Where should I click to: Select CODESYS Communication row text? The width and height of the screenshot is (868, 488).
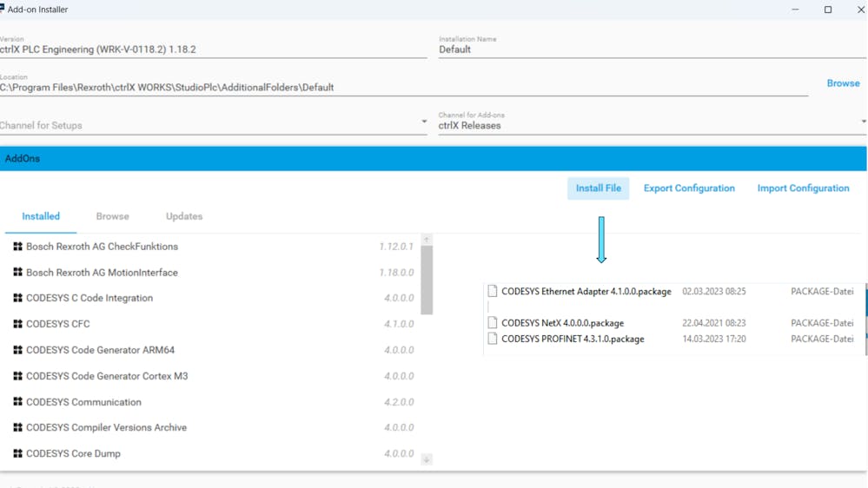coord(83,402)
